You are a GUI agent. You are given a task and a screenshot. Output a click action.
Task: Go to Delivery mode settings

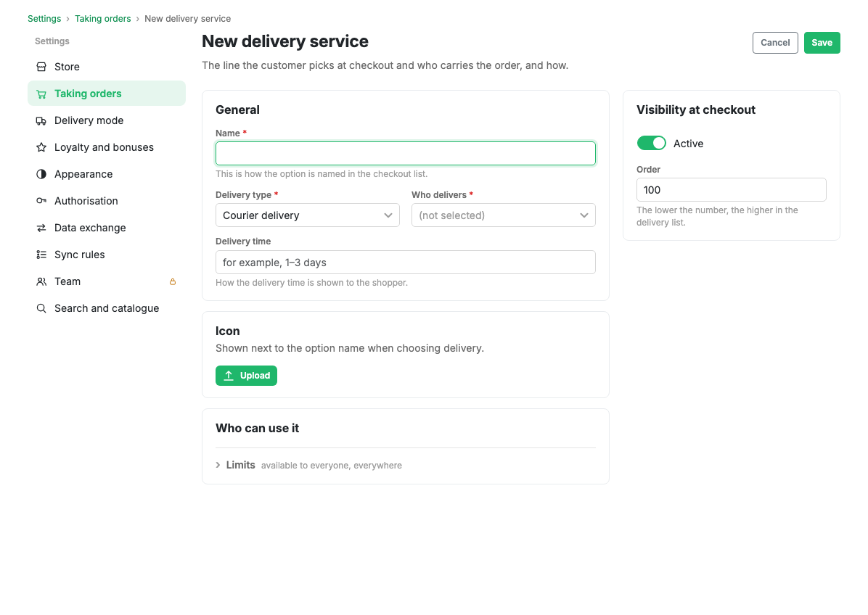point(106,120)
